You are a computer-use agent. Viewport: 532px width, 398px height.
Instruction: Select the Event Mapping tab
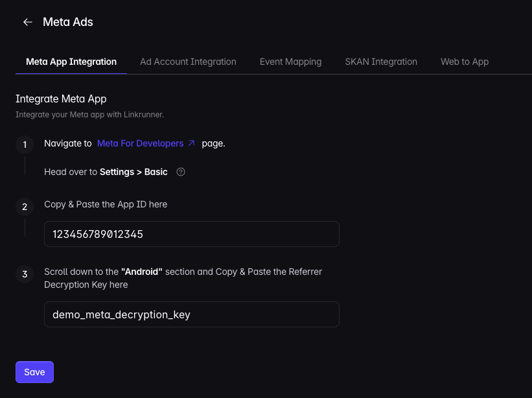[290, 62]
